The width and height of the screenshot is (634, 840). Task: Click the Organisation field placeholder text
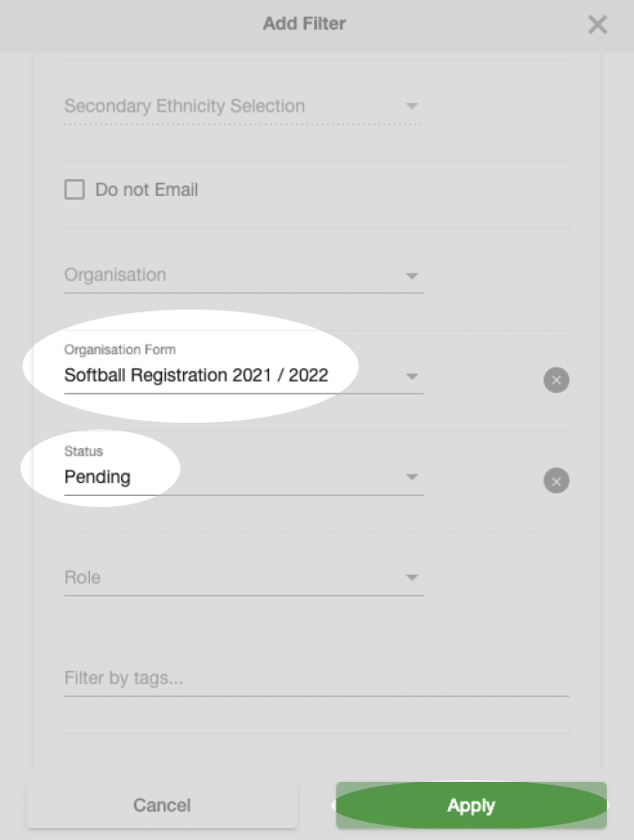(x=115, y=275)
